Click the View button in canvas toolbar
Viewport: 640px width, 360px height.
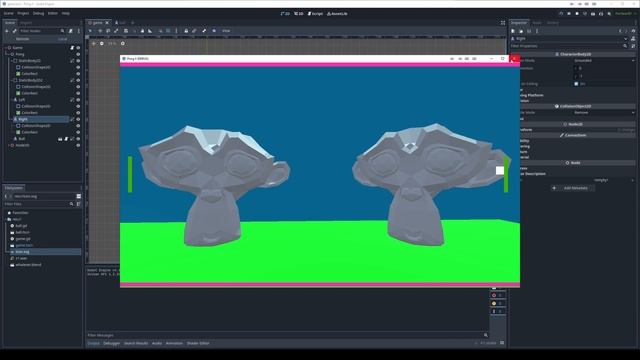point(226,31)
